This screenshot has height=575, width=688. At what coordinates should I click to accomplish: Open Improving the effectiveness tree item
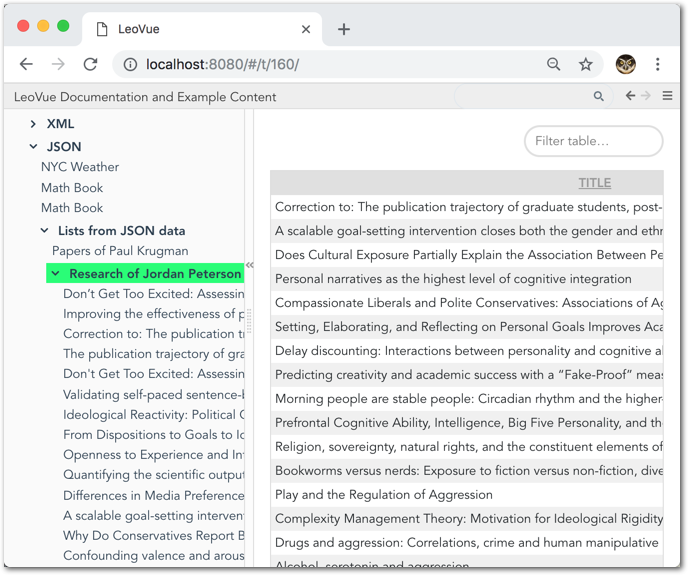click(154, 314)
